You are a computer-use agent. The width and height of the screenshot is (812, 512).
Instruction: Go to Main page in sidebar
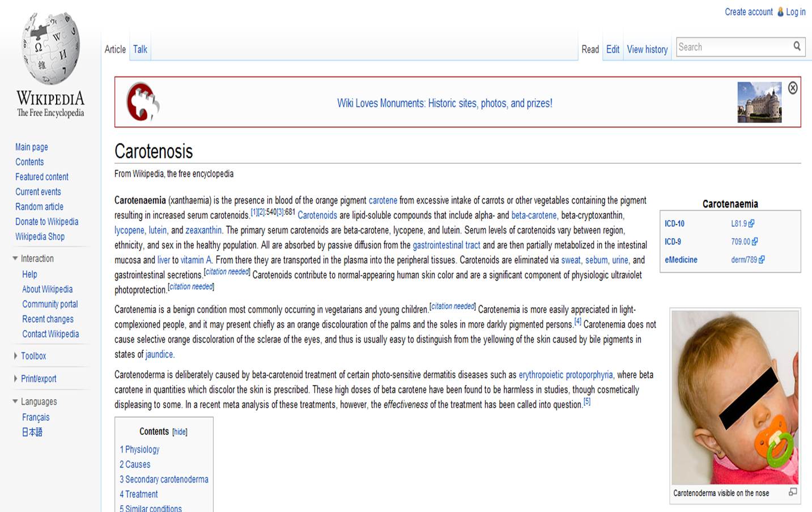[32, 147]
